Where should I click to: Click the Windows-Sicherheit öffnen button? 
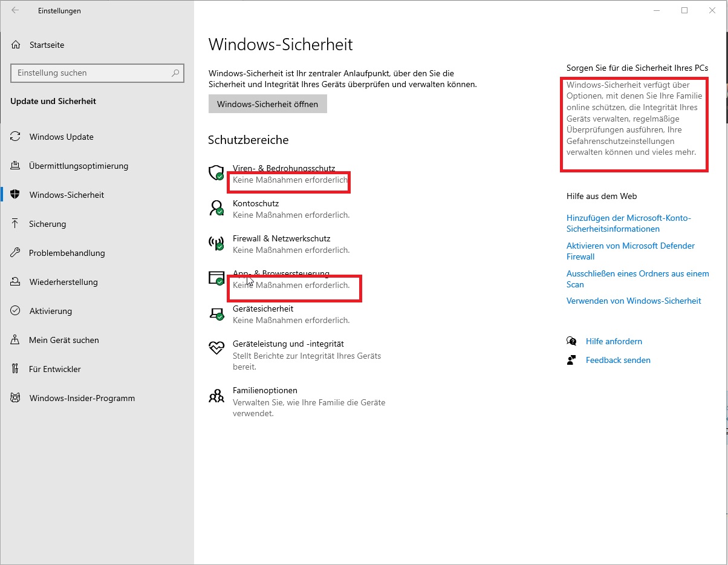point(267,104)
